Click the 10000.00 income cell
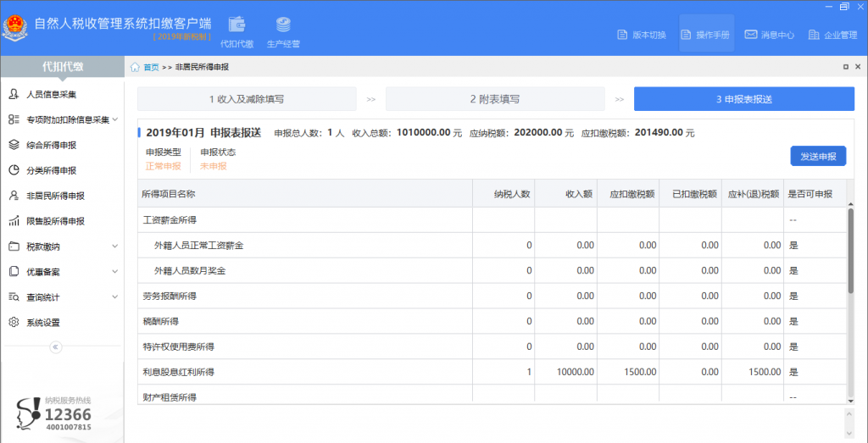 pyautogui.click(x=565, y=372)
